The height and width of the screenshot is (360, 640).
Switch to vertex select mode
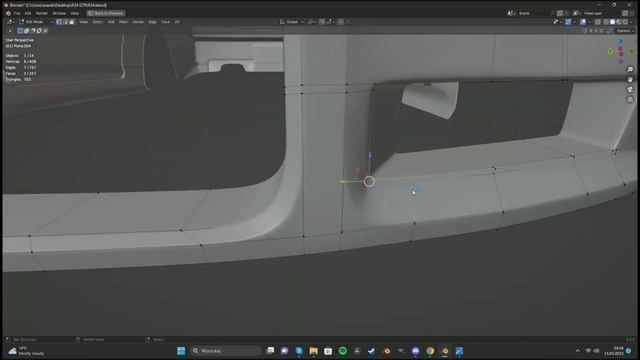(x=59, y=22)
